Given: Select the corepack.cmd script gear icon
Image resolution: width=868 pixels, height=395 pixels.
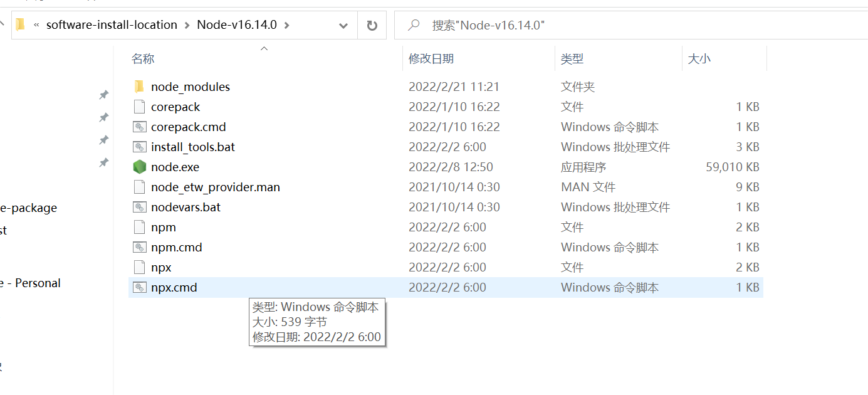Looking at the screenshot, I should [139, 127].
